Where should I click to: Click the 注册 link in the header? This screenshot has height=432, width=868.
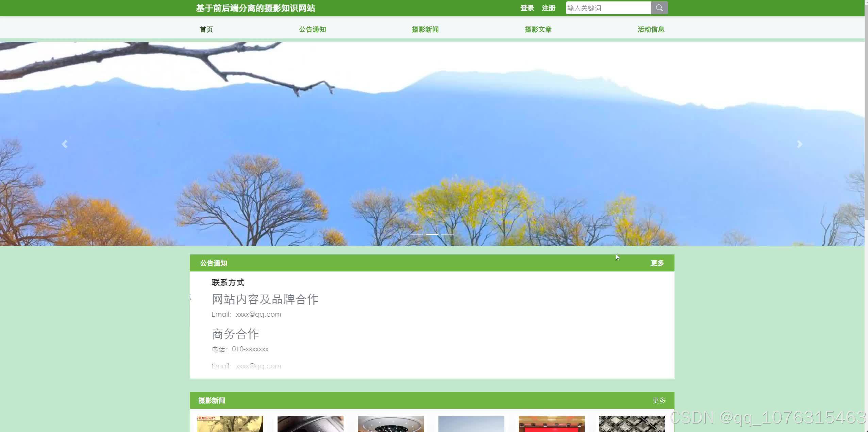[x=548, y=7]
